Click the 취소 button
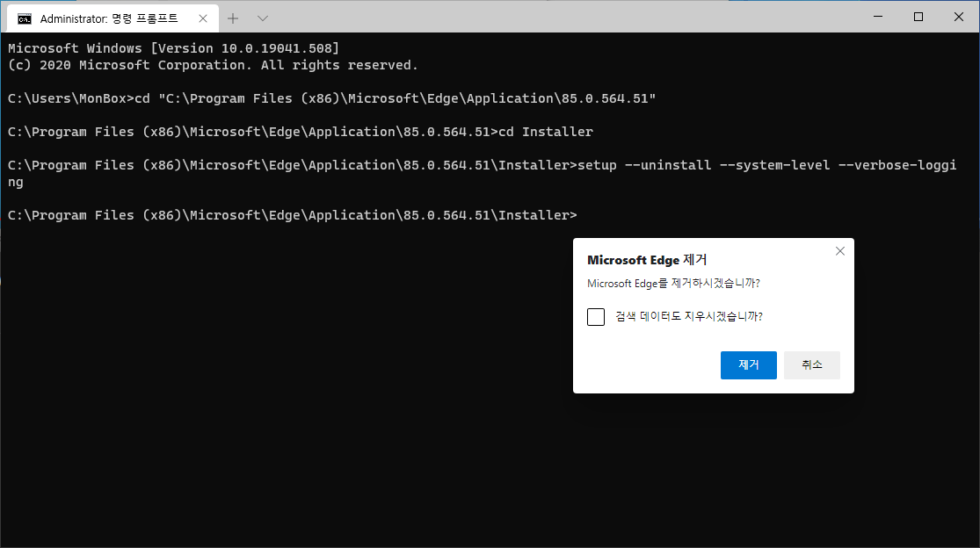The height and width of the screenshot is (548, 980). [x=812, y=365]
